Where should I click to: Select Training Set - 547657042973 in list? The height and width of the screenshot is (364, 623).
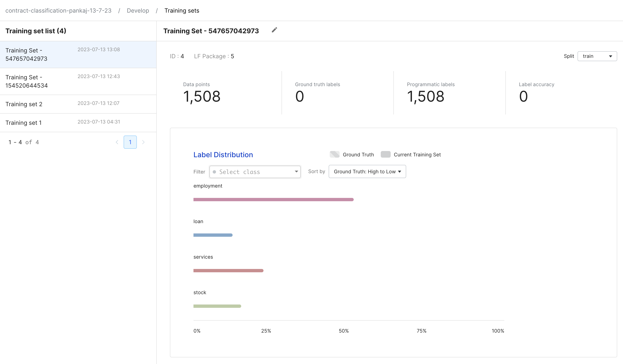coord(78,54)
